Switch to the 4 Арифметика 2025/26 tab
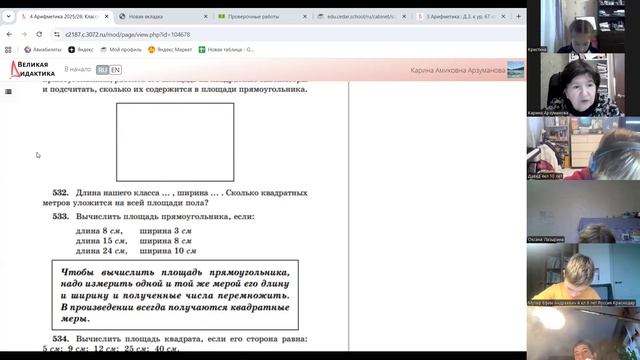 [63, 16]
